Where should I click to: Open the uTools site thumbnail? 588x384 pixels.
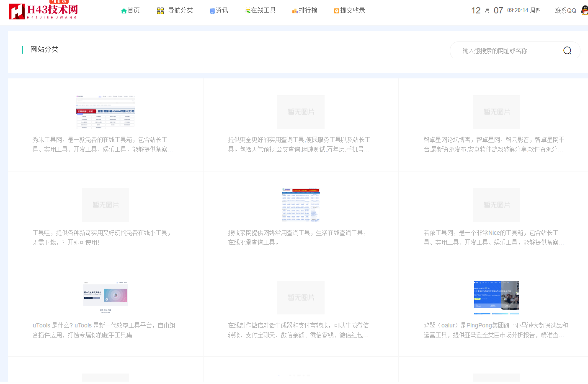point(106,297)
